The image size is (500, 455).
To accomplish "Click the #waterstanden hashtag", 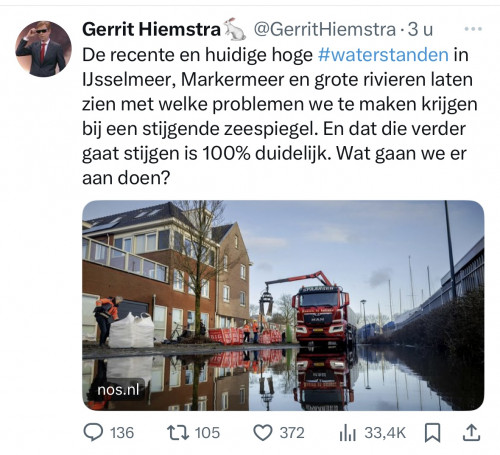I will click(x=383, y=55).
